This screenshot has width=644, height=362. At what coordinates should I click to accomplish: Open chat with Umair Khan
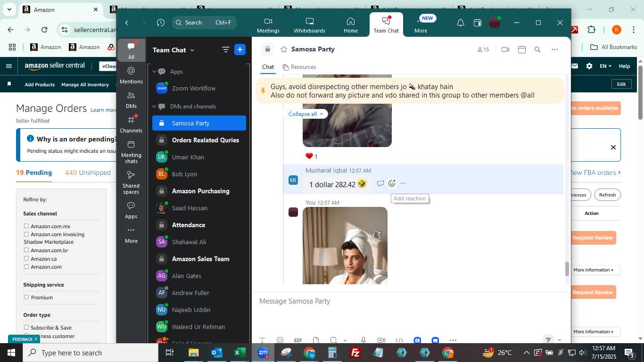199,157
